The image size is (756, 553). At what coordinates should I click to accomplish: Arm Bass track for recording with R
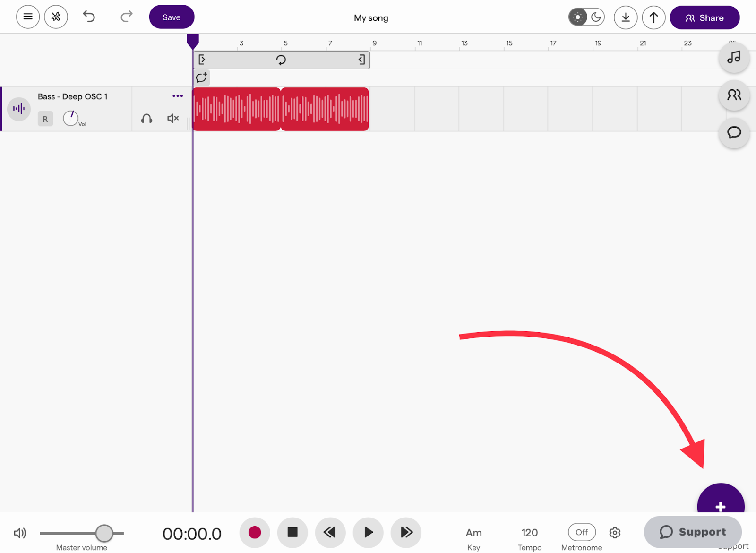[x=45, y=119]
